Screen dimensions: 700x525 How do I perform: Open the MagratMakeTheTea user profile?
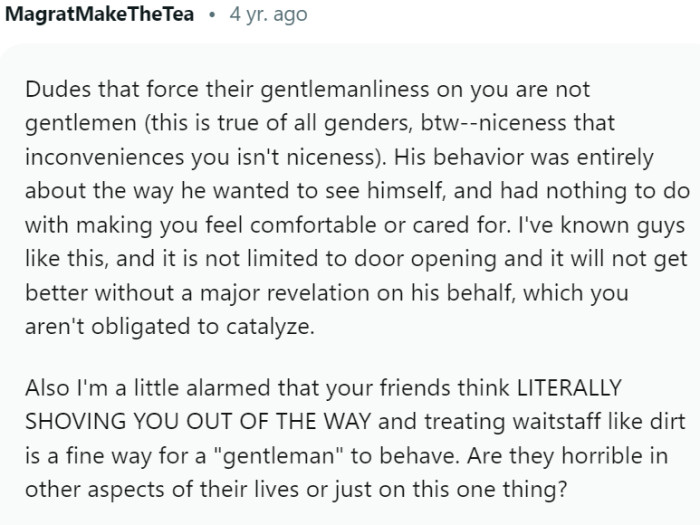(100, 15)
